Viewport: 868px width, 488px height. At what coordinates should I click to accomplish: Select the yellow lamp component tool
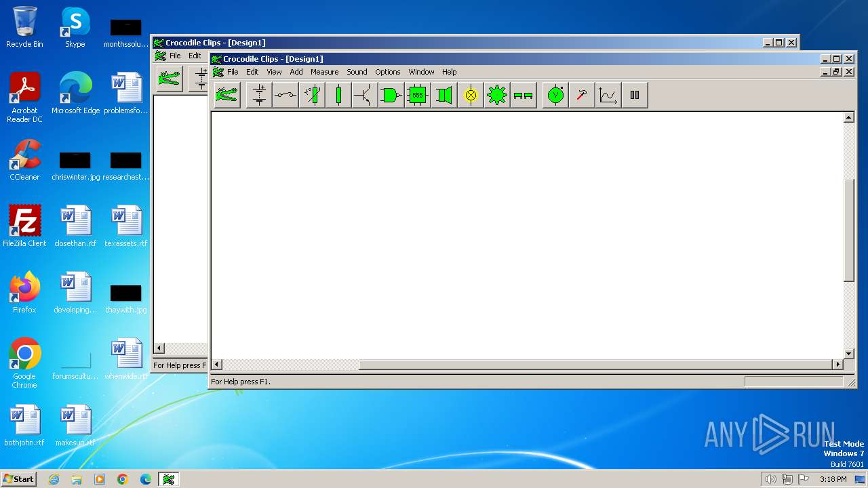(x=471, y=96)
